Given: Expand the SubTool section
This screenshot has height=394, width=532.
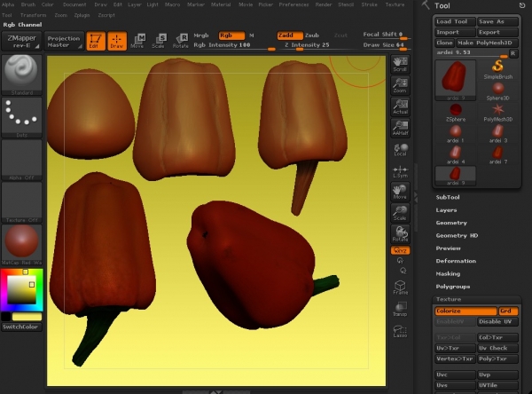Looking at the screenshot, I should [x=448, y=197].
